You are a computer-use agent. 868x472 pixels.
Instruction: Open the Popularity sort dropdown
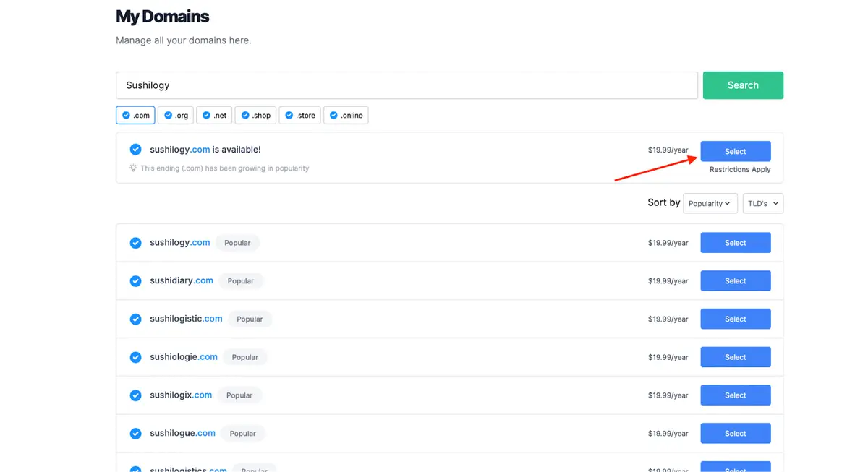[x=710, y=203]
